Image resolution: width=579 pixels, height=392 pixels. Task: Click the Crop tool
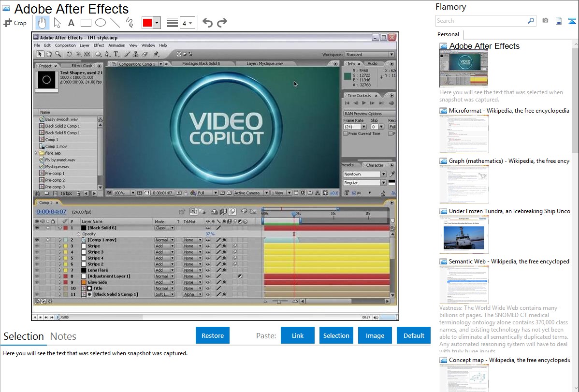(15, 23)
